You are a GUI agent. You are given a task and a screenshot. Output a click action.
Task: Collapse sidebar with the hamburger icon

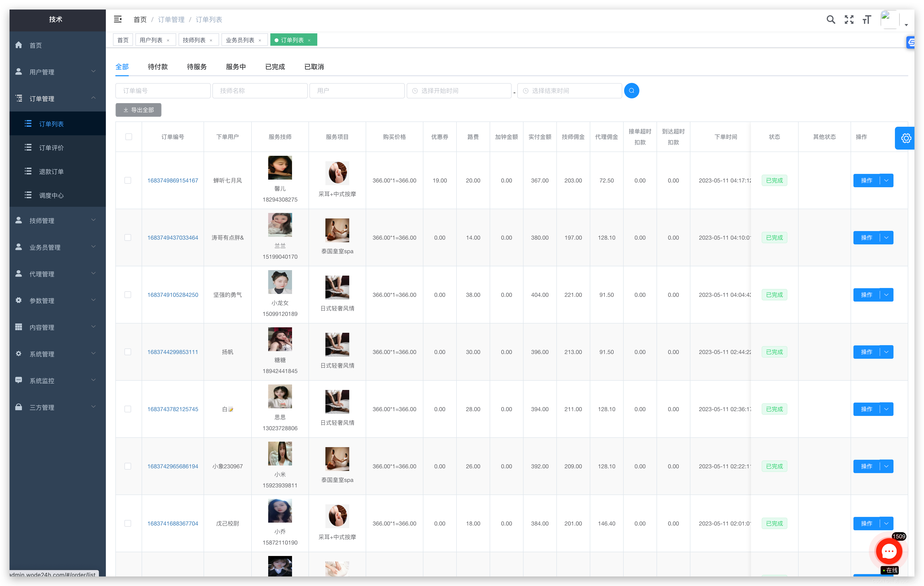point(118,19)
